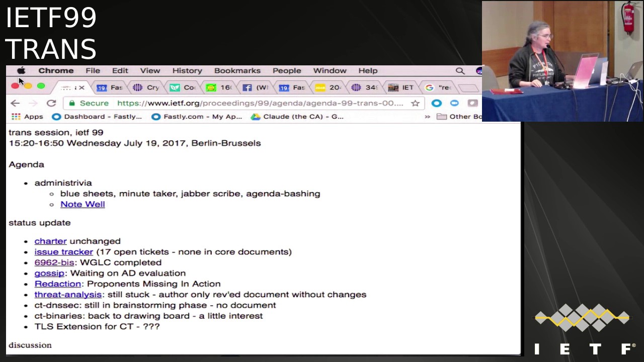
Task: Switch to the second 'Fas' calendar tab
Action: point(292,87)
